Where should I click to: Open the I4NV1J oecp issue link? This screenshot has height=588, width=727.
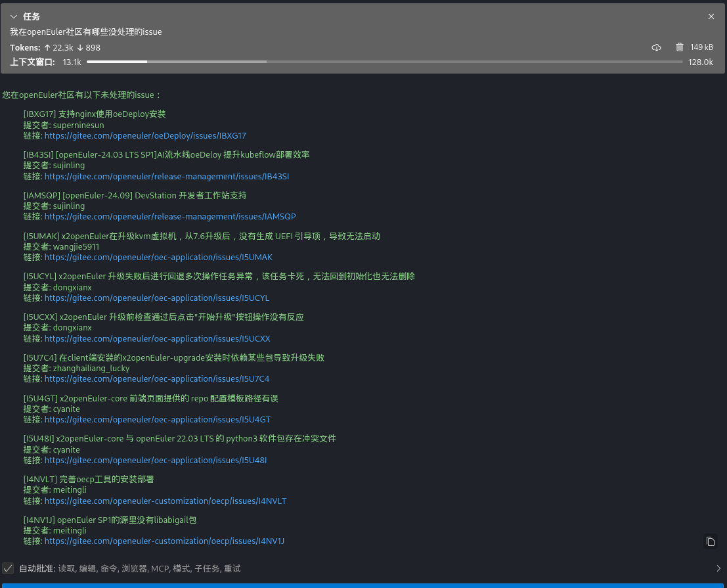coord(165,541)
